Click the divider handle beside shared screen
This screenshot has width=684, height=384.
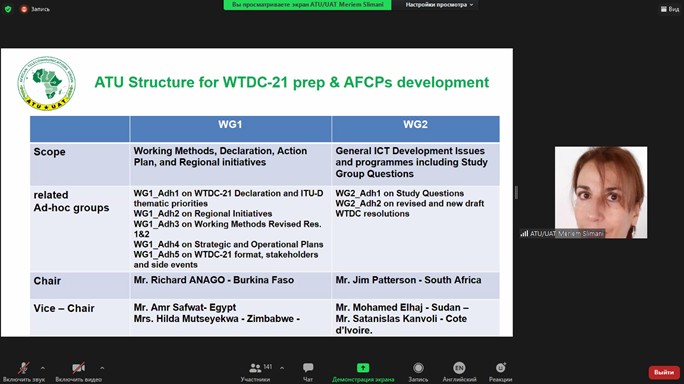pos(516,192)
